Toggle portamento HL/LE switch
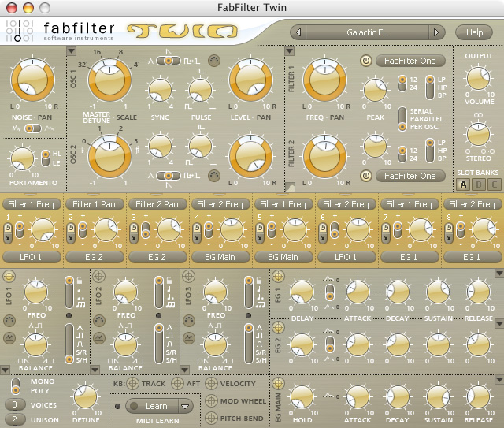The image size is (504, 428). click(x=46, y=158)
